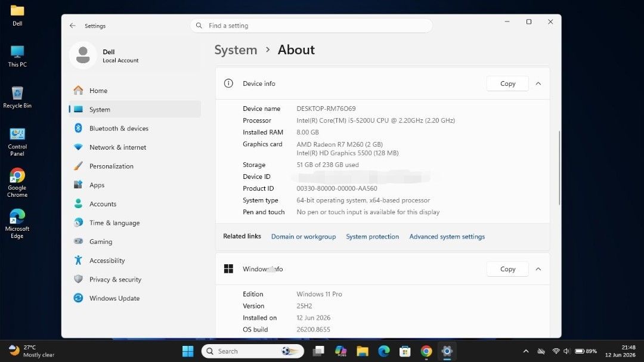Click the Gaming controller icon
The height and width of the screenshot is (362, 644).
(78, 241)
